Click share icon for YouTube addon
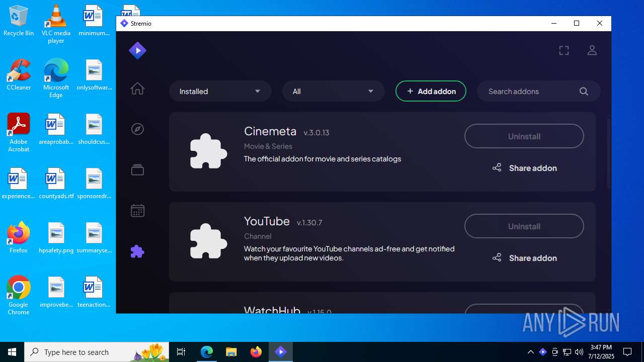This screenshot has height=362, width=644. (497, 257)
